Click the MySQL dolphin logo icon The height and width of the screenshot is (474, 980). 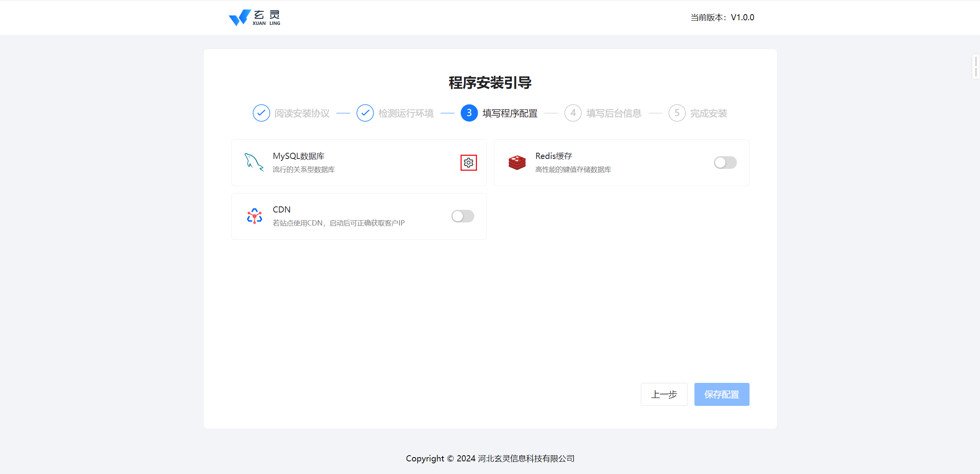click(x=254, y=162)
